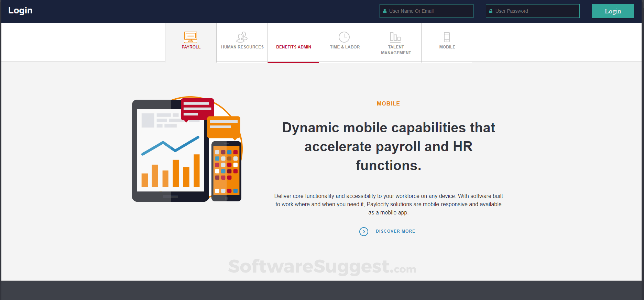Click the Login heading in top bar
This screenshot has height=300, width=644.
tap(20, 11)
